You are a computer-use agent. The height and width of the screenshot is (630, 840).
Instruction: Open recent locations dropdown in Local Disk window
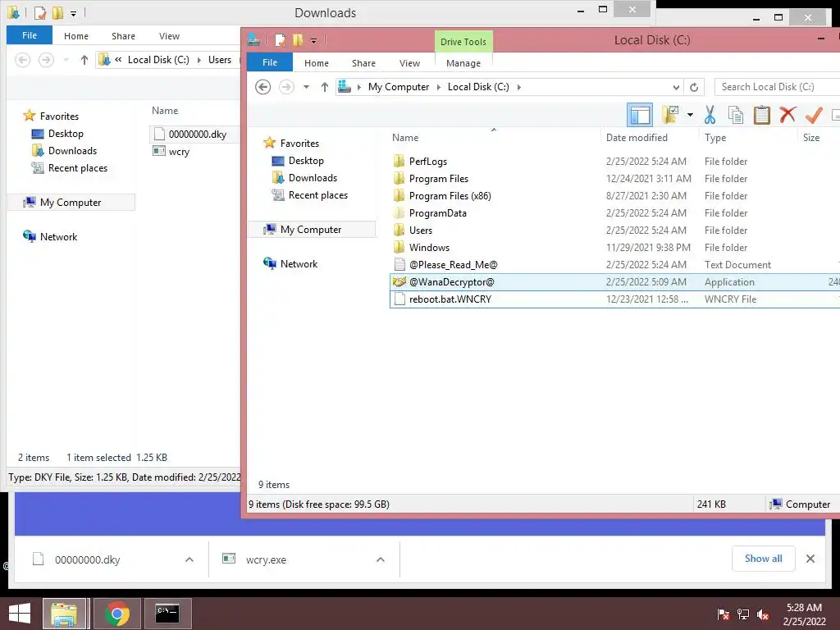pos(306,87)
